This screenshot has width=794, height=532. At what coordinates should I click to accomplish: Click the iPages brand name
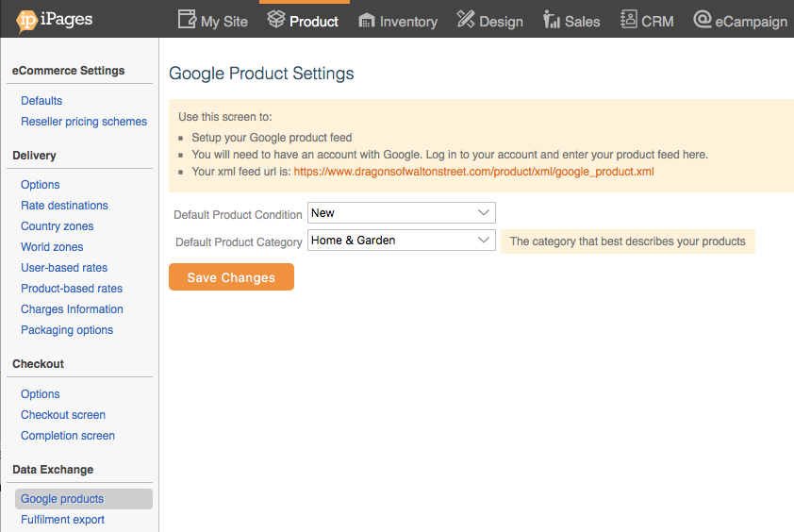click(x=66, y=20)
